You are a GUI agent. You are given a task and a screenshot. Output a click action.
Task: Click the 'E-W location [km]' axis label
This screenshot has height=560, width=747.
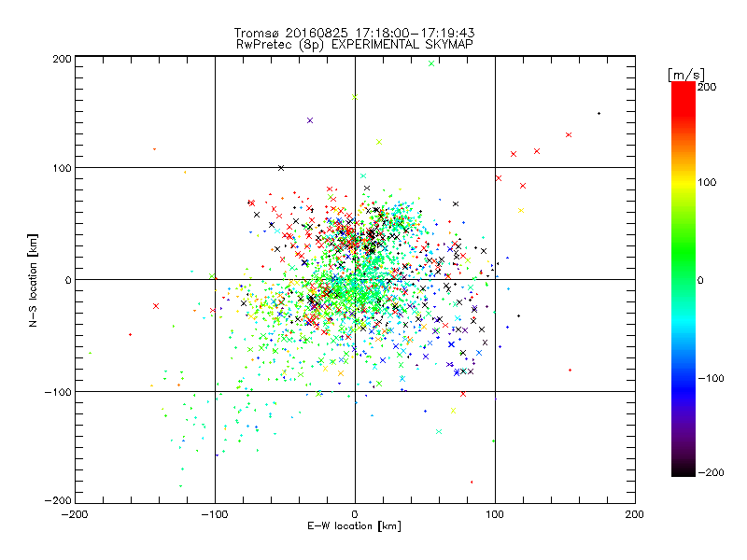click(x=354, y=526)
